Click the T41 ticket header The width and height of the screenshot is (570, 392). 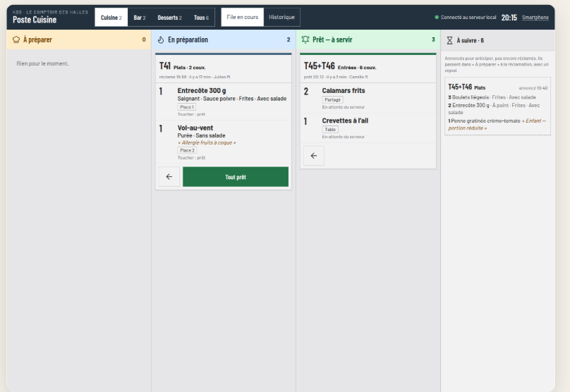click(x=224, y=70)
